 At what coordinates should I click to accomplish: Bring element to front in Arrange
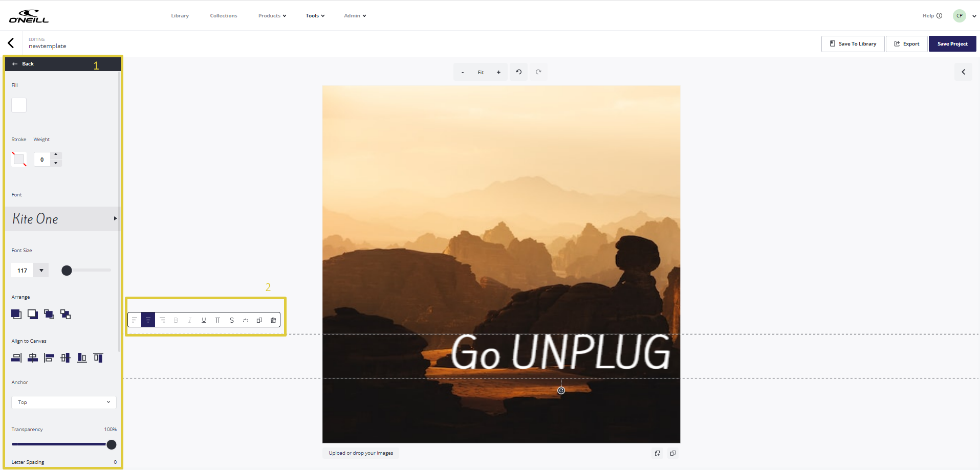16,314
